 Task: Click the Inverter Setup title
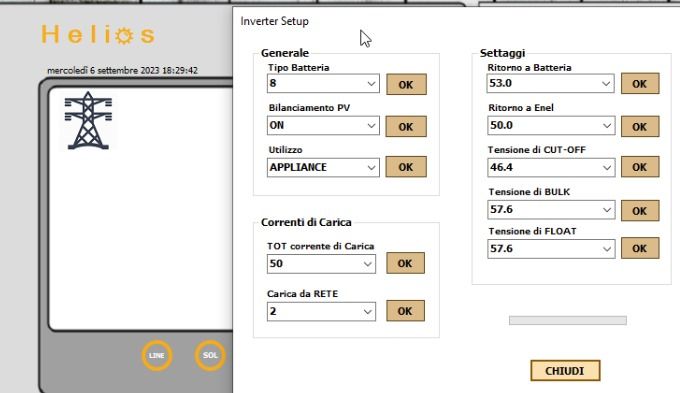(275, 21)
